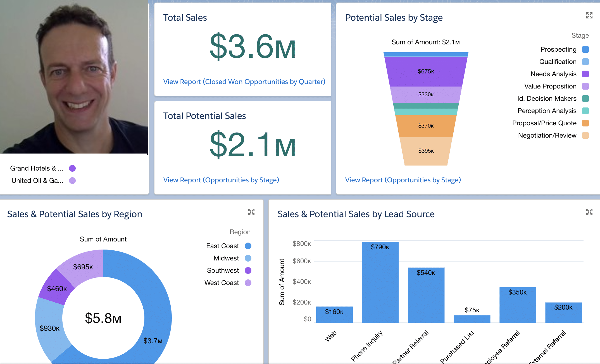Click the $2.1M Total Potential Sales figure
The height and width of the screenshot is (364, 600).
pyautogui.click(x=253, y=145)
